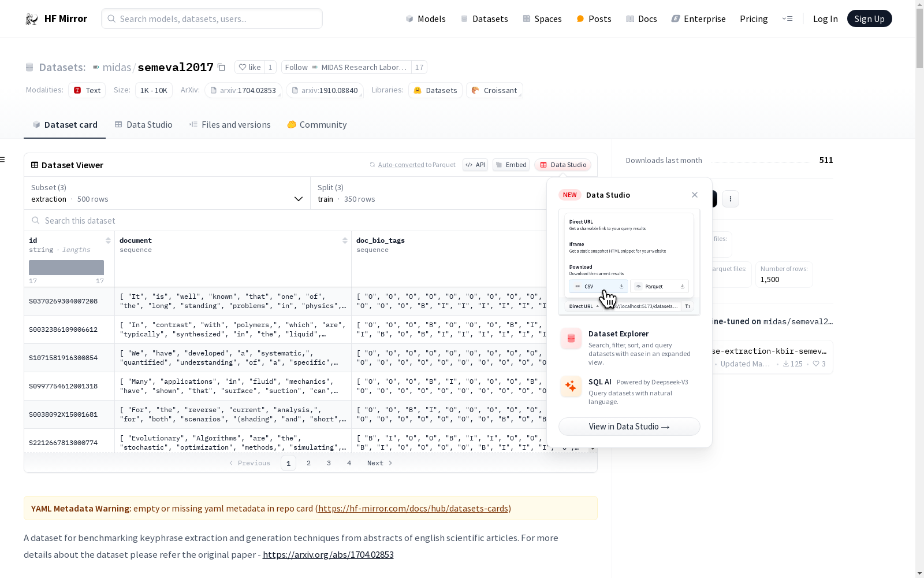Like the semeval2017 dataset
This screenshot has width=924, height=578.
[x=249, y=67]
